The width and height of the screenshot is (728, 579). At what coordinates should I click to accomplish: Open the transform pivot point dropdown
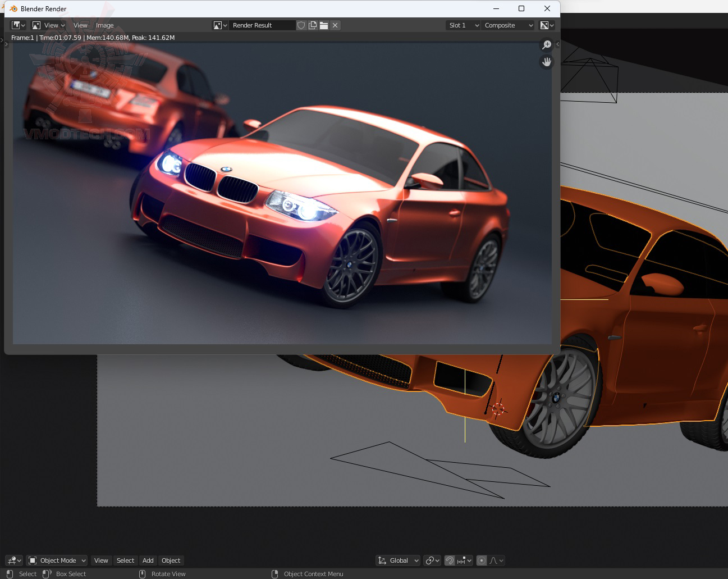pos(432,560)
